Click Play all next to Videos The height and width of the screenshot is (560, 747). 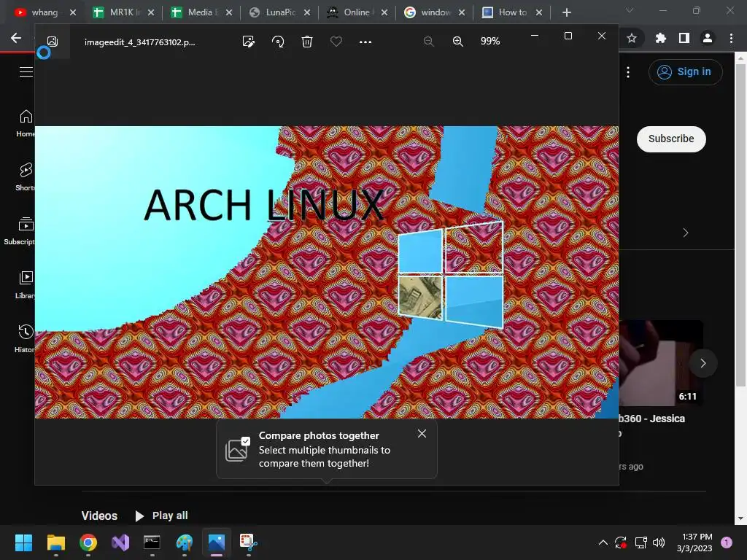pyautogui.click(x=161, y=516)
